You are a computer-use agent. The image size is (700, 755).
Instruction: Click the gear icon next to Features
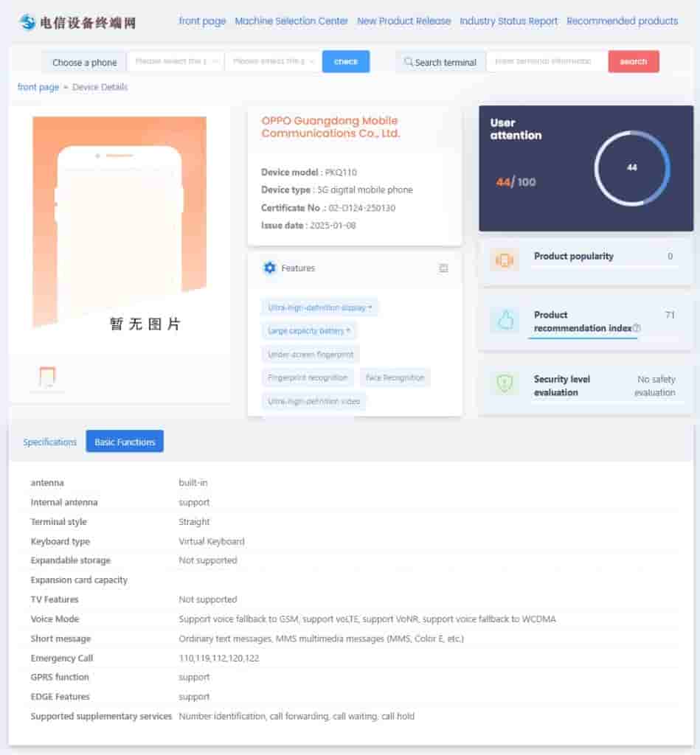tap(270, 268)
